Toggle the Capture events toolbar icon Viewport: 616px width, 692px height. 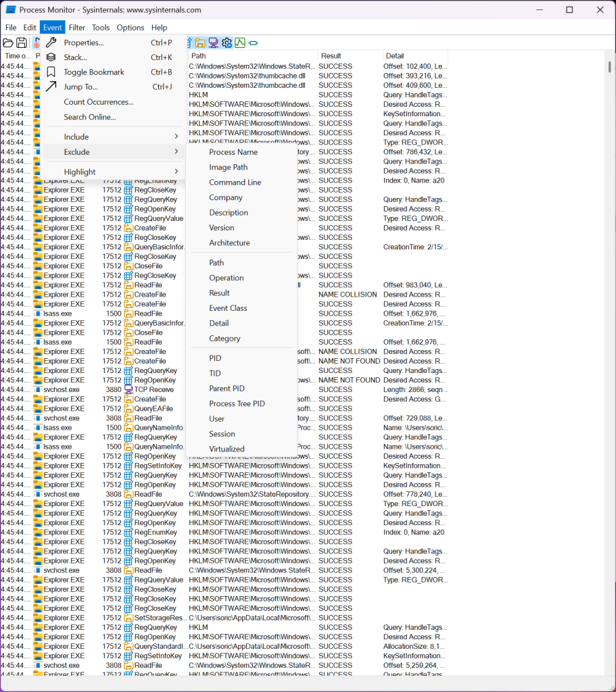coord(36,43)
